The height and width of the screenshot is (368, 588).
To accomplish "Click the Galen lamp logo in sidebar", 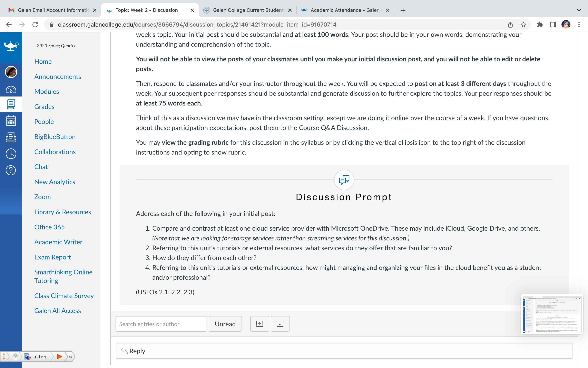I will (x=11, y=46).
